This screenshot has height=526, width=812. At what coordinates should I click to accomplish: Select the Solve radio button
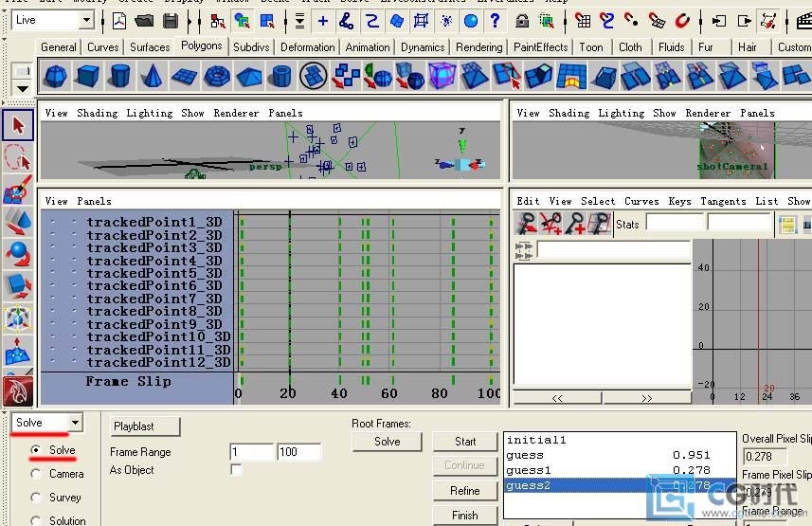click(36, 450)
